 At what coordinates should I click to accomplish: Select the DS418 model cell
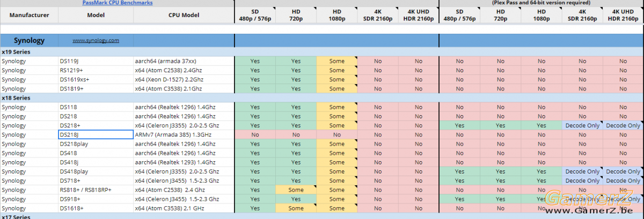click(96, 153)
